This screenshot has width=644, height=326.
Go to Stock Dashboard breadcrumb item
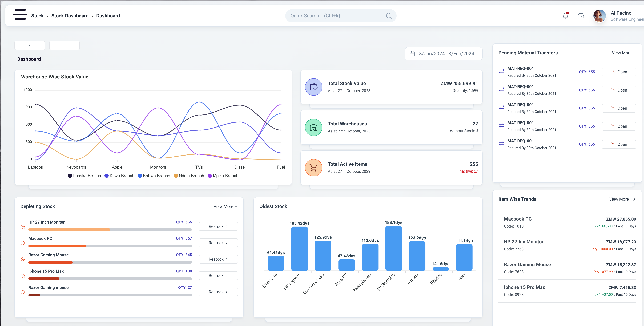point(70,16)
